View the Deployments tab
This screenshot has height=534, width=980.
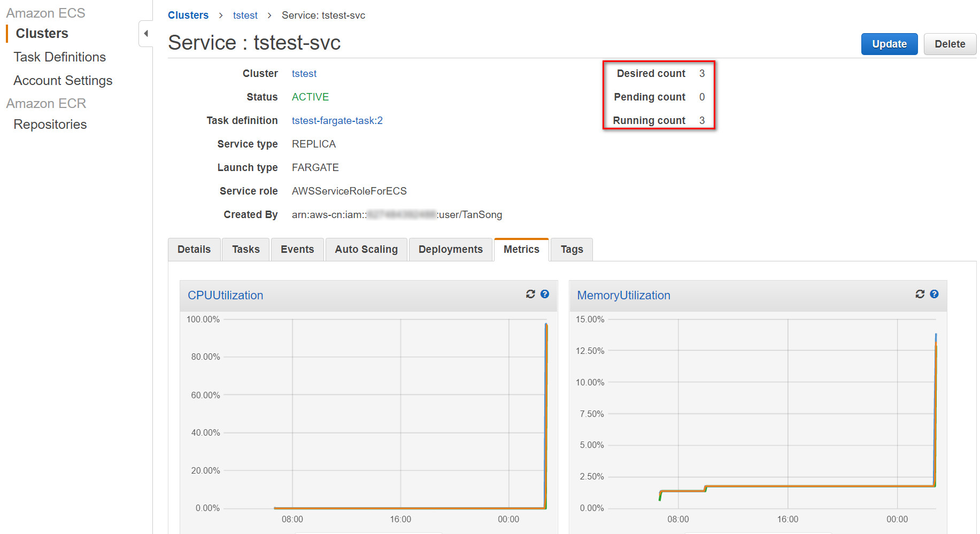click(451, 250)
